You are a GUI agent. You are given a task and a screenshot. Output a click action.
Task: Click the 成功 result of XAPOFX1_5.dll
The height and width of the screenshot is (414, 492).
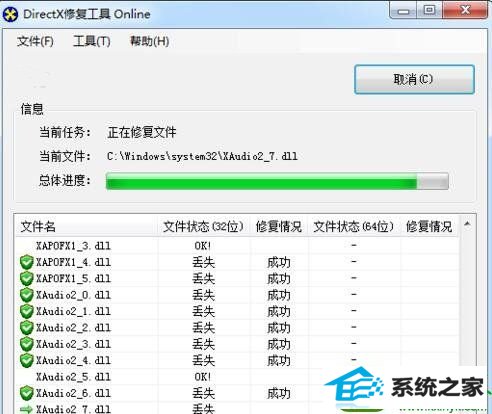coord(279,279)
